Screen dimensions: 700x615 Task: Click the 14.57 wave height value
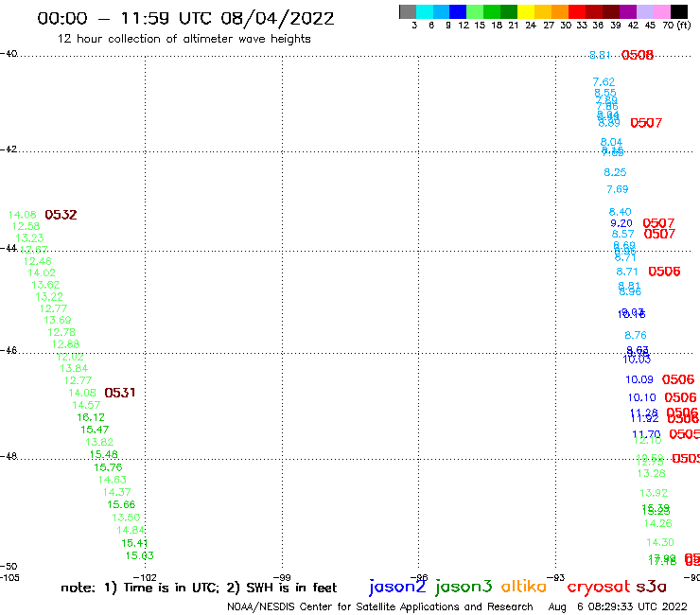pyautogui.click(x=86, y=405)
